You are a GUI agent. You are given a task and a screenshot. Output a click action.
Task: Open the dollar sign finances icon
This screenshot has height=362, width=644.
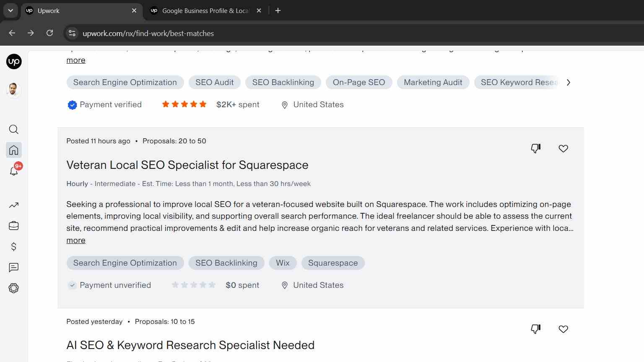pos(14,246)
